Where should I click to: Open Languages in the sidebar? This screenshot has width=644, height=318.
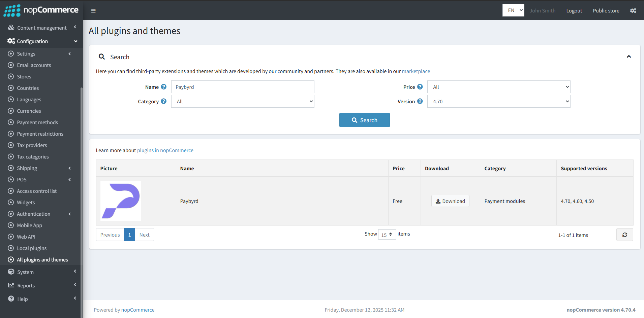(x=29, y=99)
